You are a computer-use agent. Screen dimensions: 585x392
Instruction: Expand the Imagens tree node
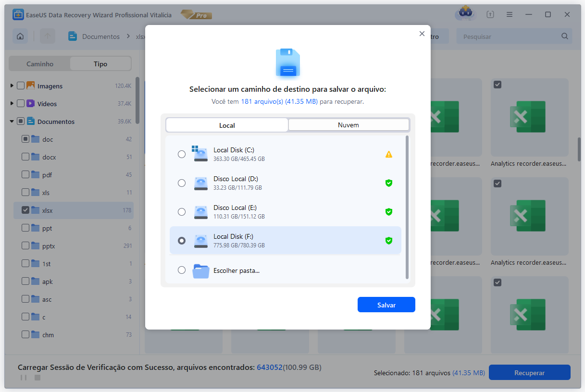click(x=12, y=86)
